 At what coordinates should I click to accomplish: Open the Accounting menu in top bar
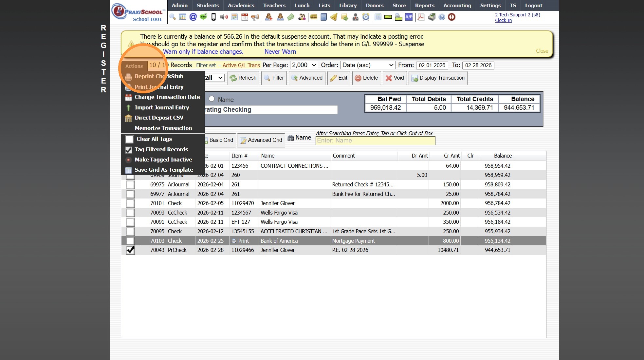pos(457,6)
